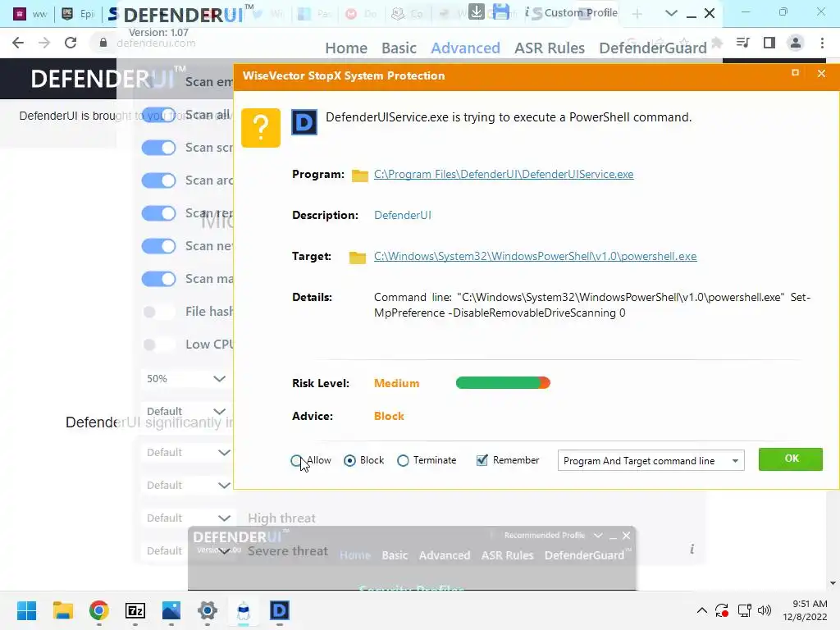Screen dimensions: 840x630
Task: Expand Recommended Profile chevron in background window
Action: (x=598, y=535)
